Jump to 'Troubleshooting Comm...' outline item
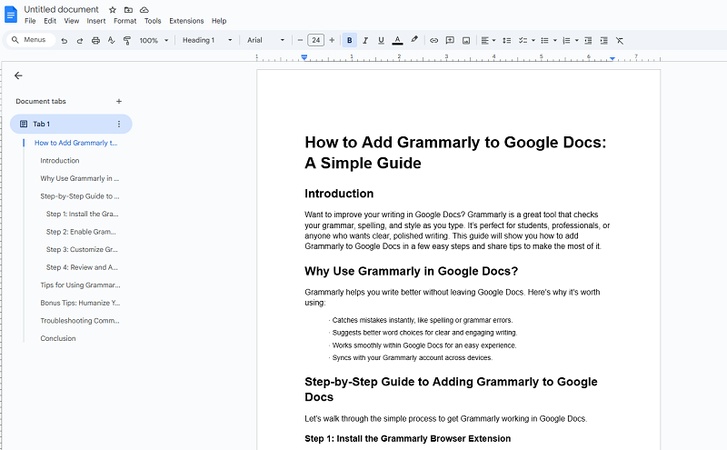 click(x=79, y=321)
